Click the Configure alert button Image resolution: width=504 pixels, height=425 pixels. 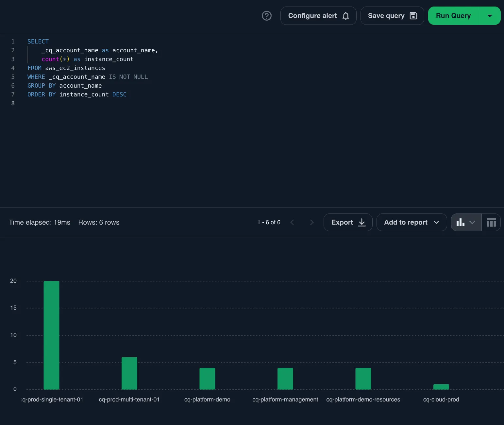point(312,16)
